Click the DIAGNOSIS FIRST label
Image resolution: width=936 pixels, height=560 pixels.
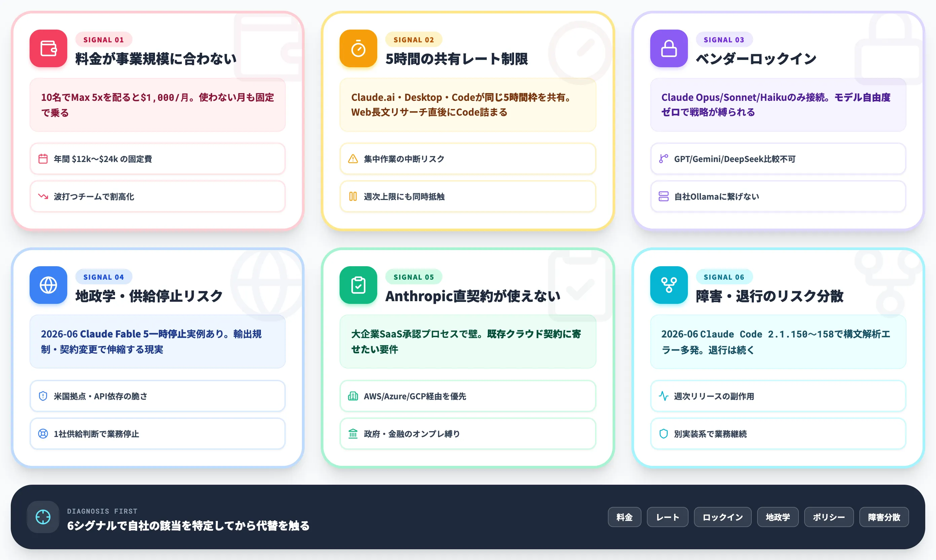coord(102,511)
